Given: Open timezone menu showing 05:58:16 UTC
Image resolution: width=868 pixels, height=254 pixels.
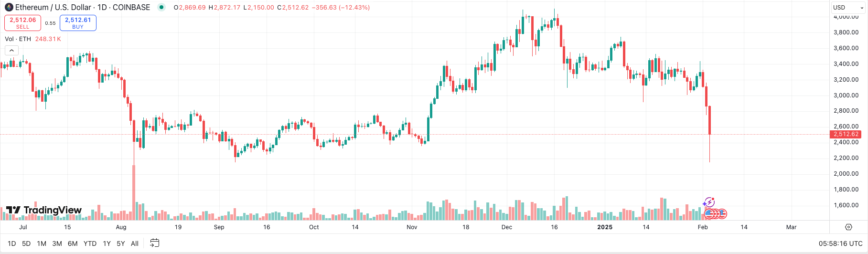Looking at the screenshot, I should click(840, 243).
